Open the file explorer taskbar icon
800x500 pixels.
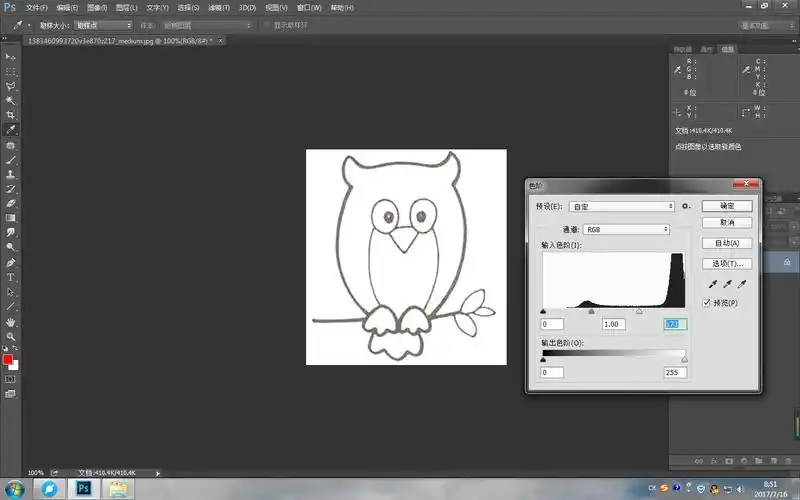(118, 489)
